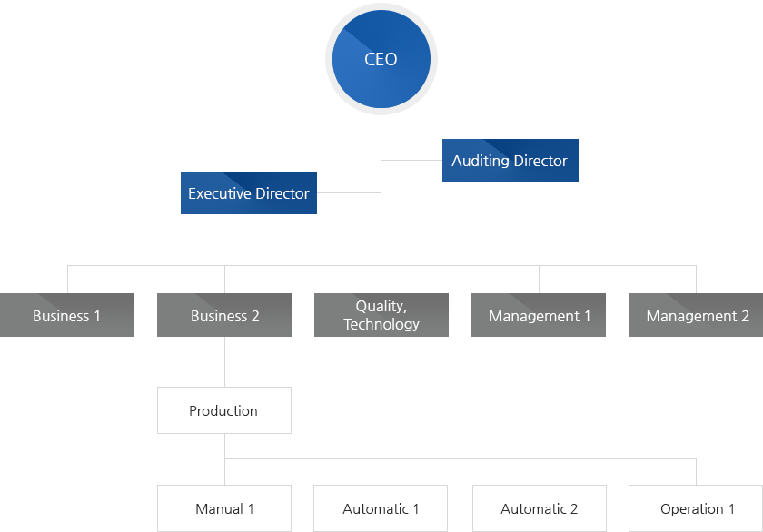Select the Automatic 1 node
The image size is (763, 532).
coord(381,508)
